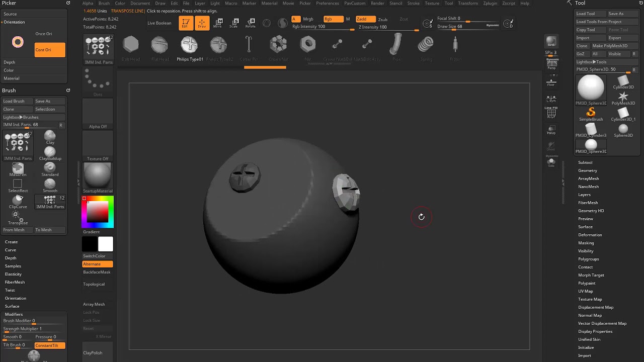Toggle Solo mode
The width and height of the screenshot is (644, 362).
[x=551, y=162]
